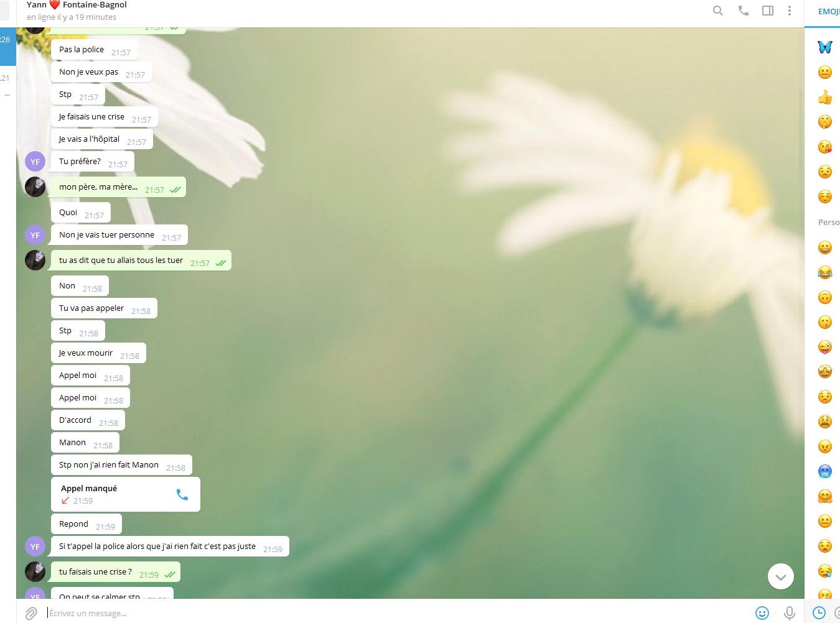Image resolution: width=840 pixels, height=623 pixels.
Task: Open photo avatar beside 'tu faisais une crise ?'
Action: tap(35, 572)
